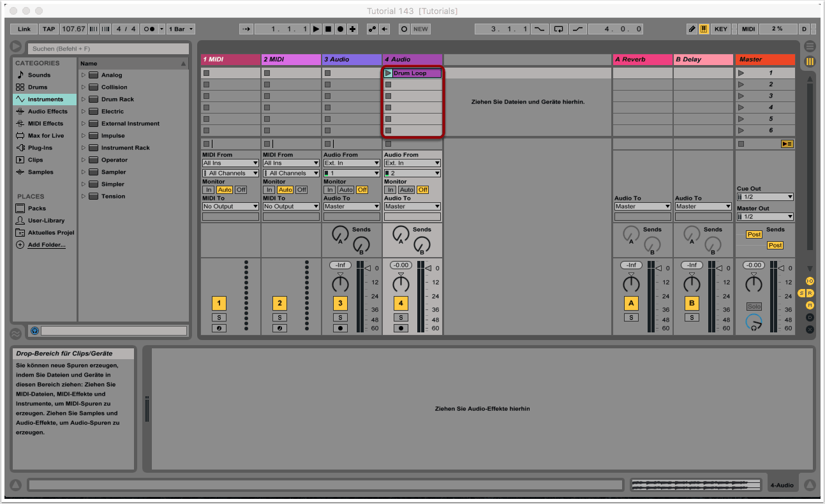Open the Samples category
Screen dimensions: 825x504
coord(40,172)
